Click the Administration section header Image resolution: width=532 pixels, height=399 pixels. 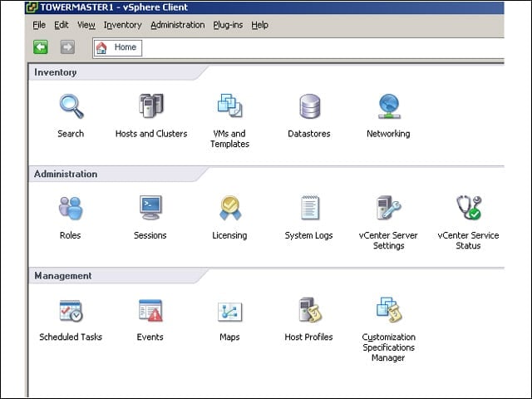[66, 174]
